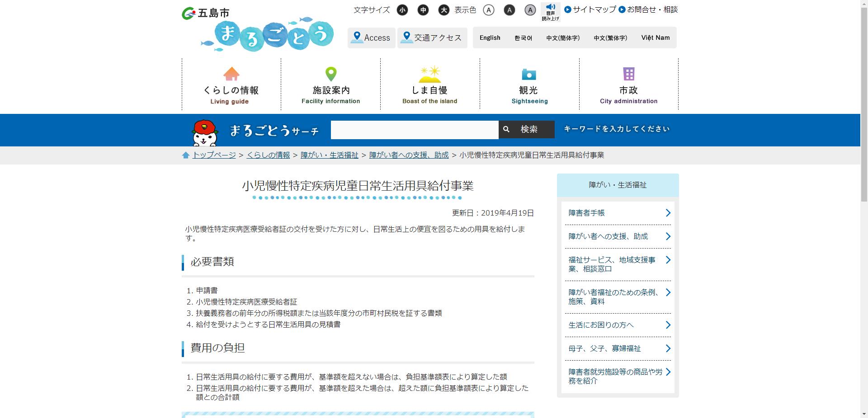Click the magnifying glass search icon
Image resolution: width=868 pixels, height=418 pixels.
click(506, 129)
